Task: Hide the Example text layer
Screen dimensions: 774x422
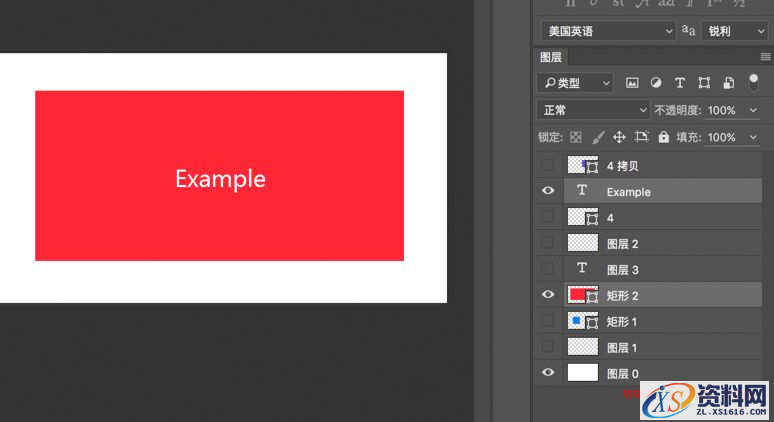Action: pyautogui.click(x=547, y=191)
